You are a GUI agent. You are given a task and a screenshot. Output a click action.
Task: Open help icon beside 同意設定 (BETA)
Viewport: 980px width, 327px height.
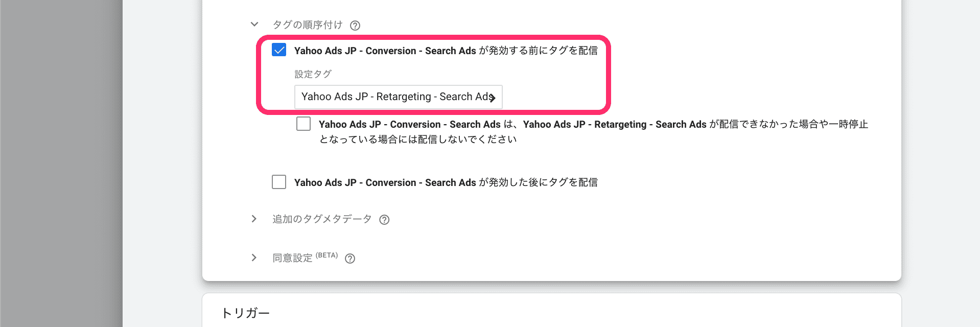tap(350, 259)
